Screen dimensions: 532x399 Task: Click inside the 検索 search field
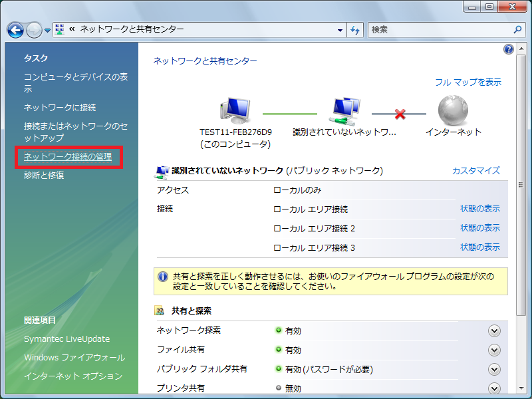439,30
